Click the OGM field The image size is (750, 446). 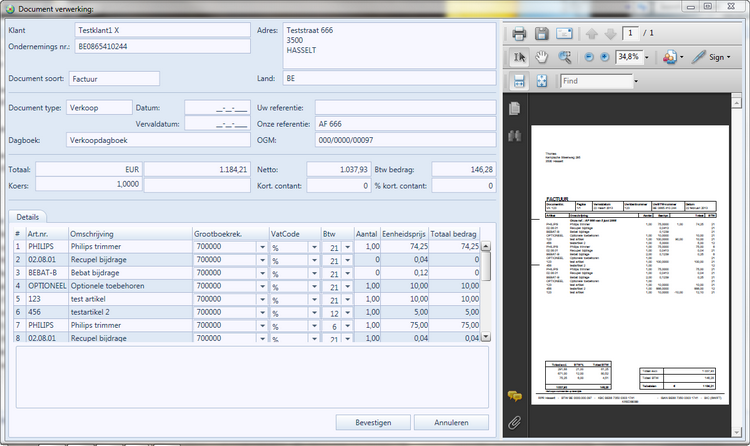[405, 140]
